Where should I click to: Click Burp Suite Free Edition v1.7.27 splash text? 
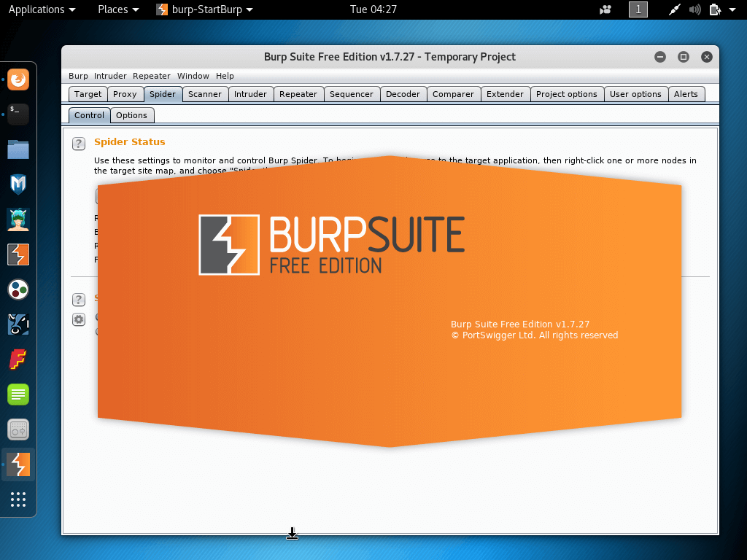coord(520,324)
